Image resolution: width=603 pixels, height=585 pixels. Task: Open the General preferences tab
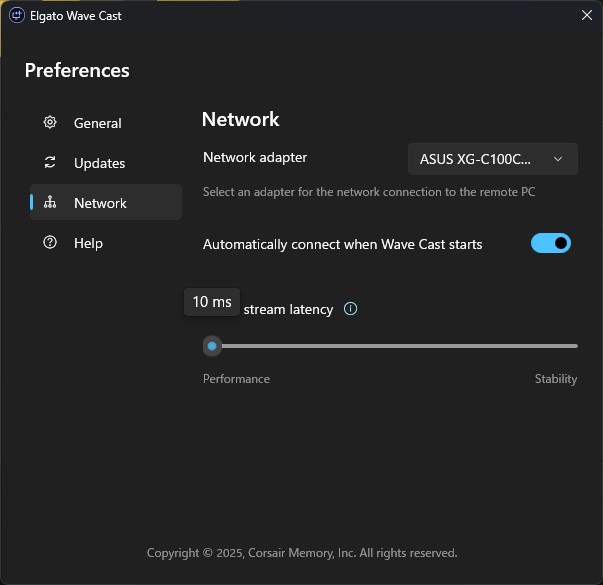click(x=98, y=123)
